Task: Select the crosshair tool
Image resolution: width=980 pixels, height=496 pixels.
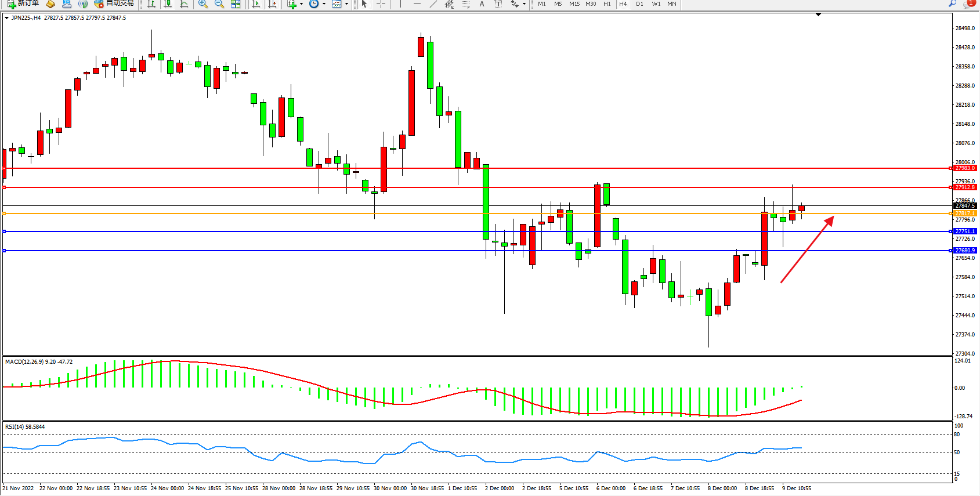Action: click(381, 4)
